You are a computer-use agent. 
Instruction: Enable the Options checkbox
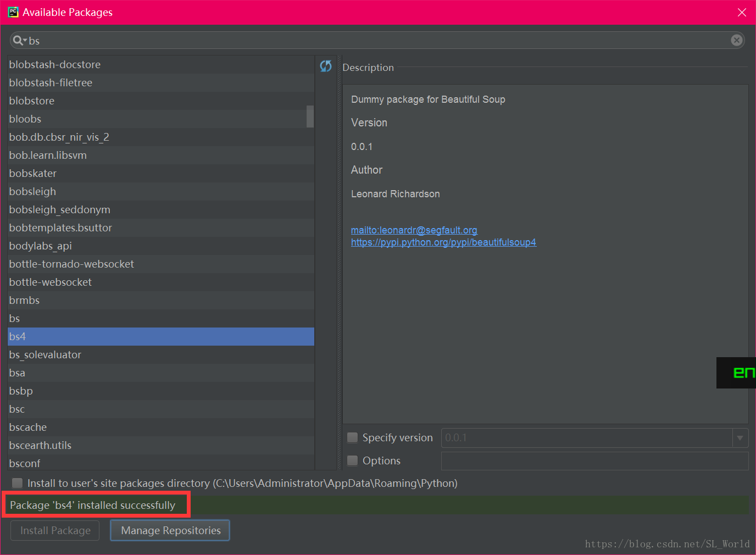[x=353, y=460]
